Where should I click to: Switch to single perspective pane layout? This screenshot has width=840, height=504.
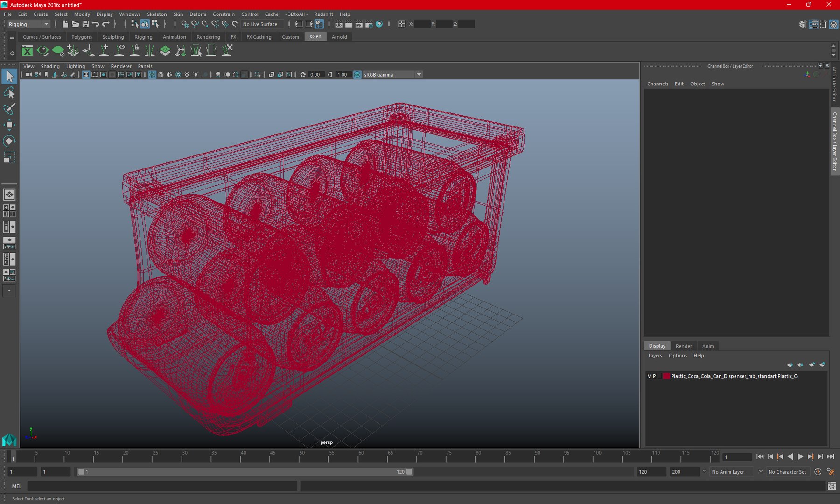(x=9, y=194)
